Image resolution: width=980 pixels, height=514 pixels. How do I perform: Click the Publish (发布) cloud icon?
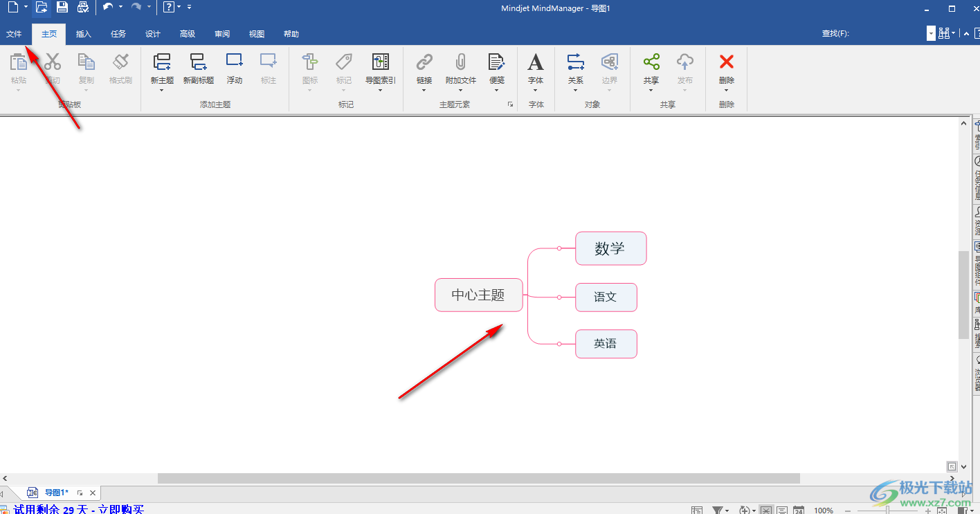click(685, 62)
